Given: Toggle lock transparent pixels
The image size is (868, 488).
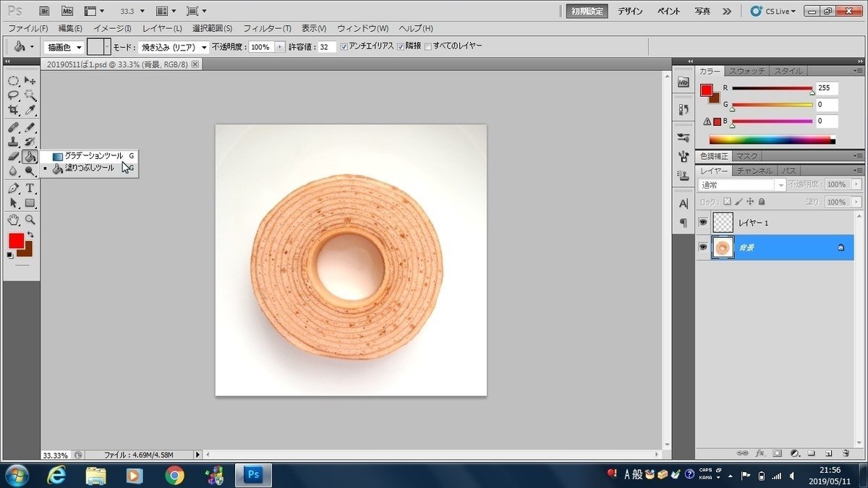Looking at the screenshot, I should coord(727,202).
